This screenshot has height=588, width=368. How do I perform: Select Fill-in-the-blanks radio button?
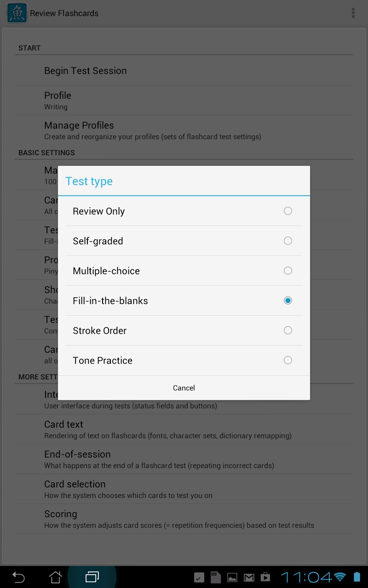pyautogui.click(x=288, y=300)
